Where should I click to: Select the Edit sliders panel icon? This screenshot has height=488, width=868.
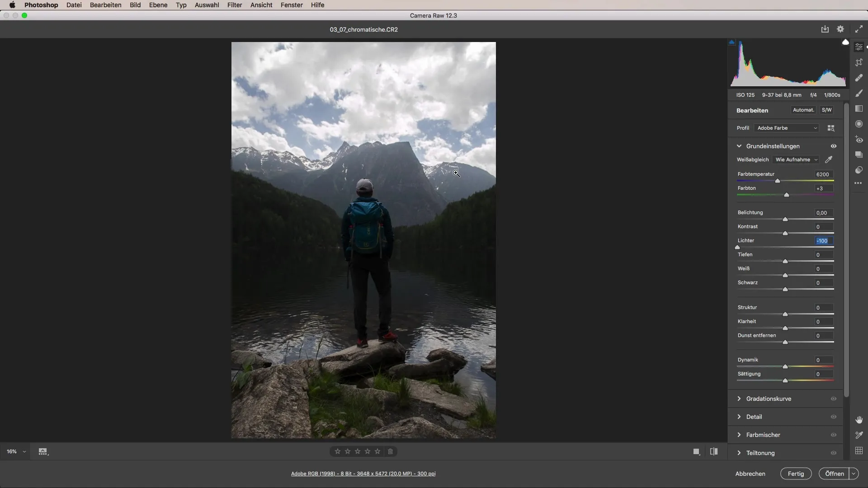(859, 47)
